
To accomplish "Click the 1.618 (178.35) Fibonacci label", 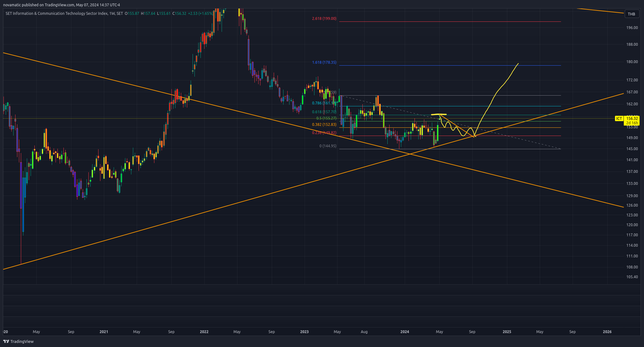I will (x=324, y=62).
